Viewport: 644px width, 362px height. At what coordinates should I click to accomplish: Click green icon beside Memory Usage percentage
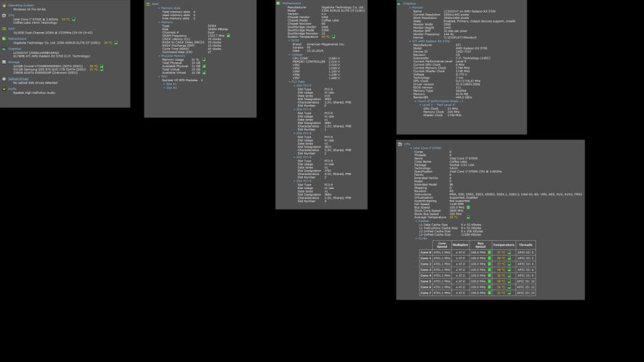[204, 60]
